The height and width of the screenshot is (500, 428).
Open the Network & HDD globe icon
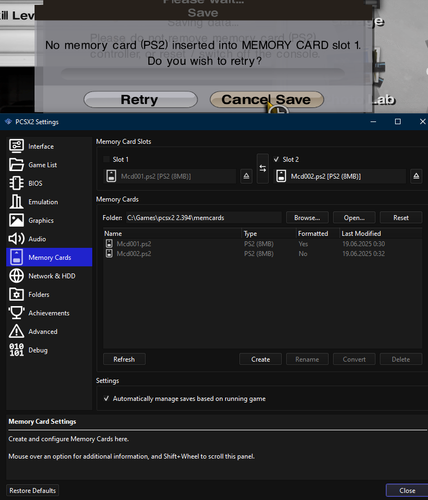(16, 276)
